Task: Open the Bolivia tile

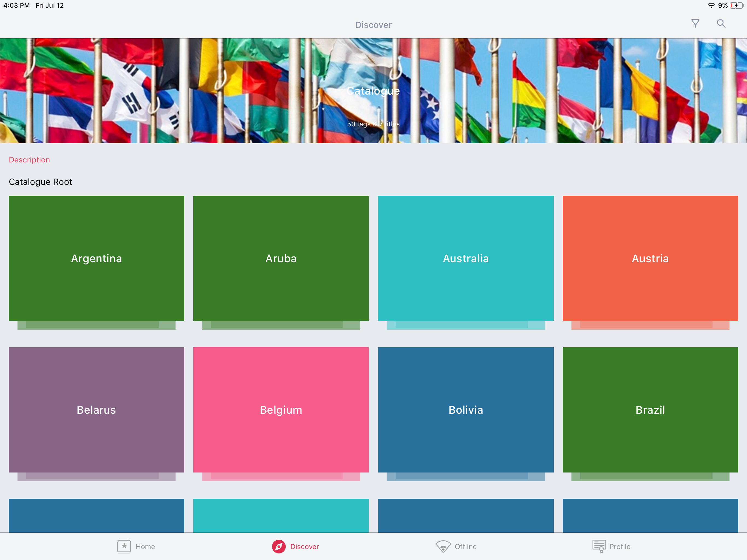Action: [x=466, y=410]
